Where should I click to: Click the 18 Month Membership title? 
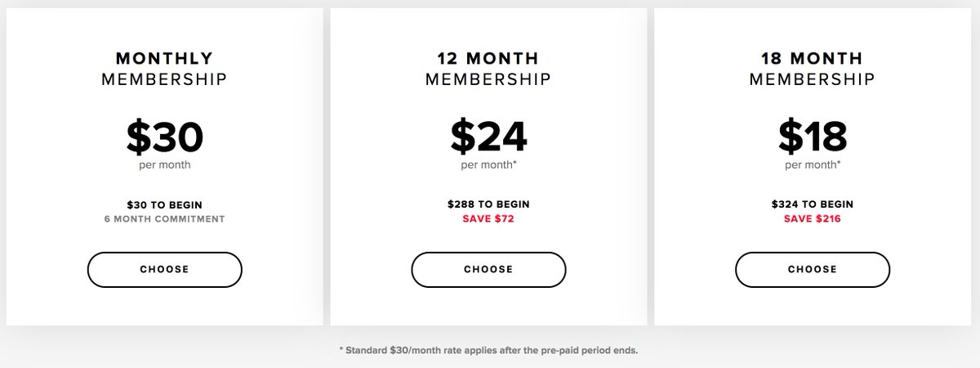(813, 69)
